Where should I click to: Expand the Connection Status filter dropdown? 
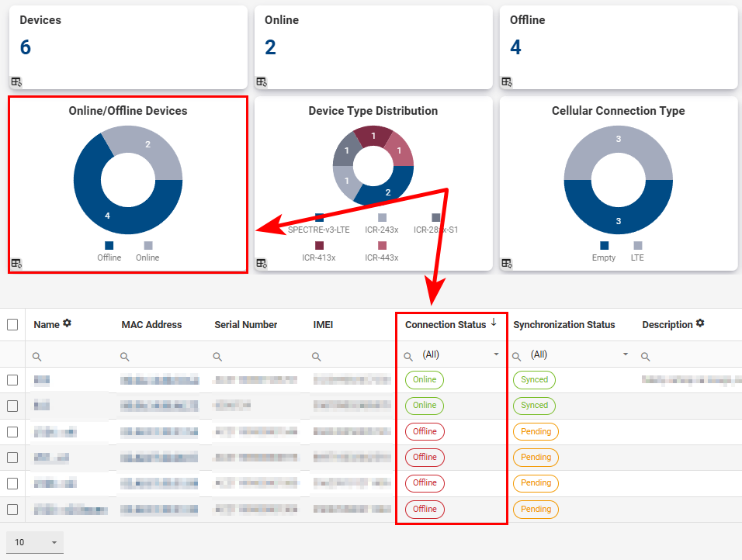(497, 354)
